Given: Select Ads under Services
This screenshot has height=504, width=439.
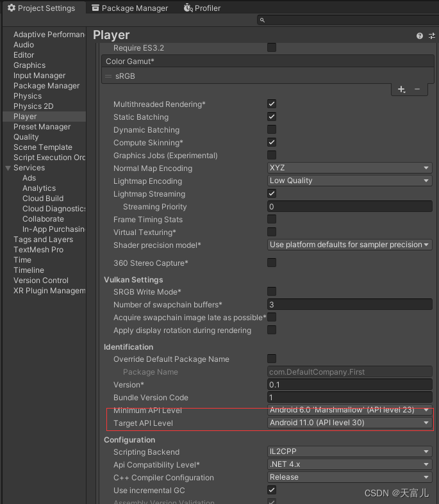Looking at the screenshot, I should 44,178.
